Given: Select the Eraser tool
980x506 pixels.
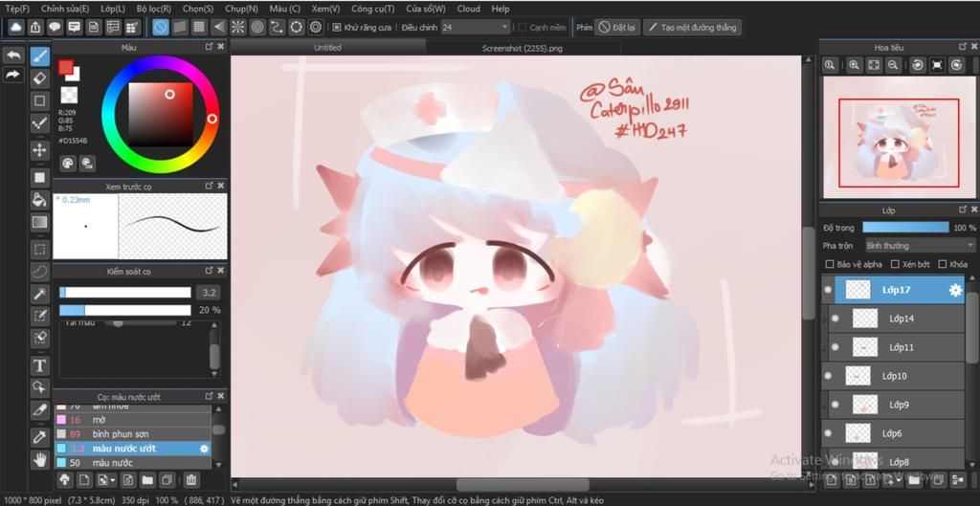Looking at the screenshot, I should tap(40, 78).
